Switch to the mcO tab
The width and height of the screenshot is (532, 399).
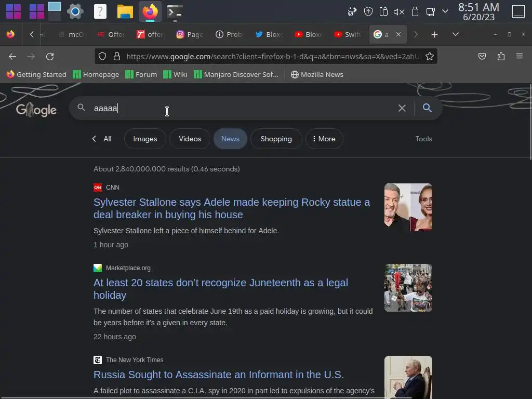pyautogui.click(x=71, y=34)
